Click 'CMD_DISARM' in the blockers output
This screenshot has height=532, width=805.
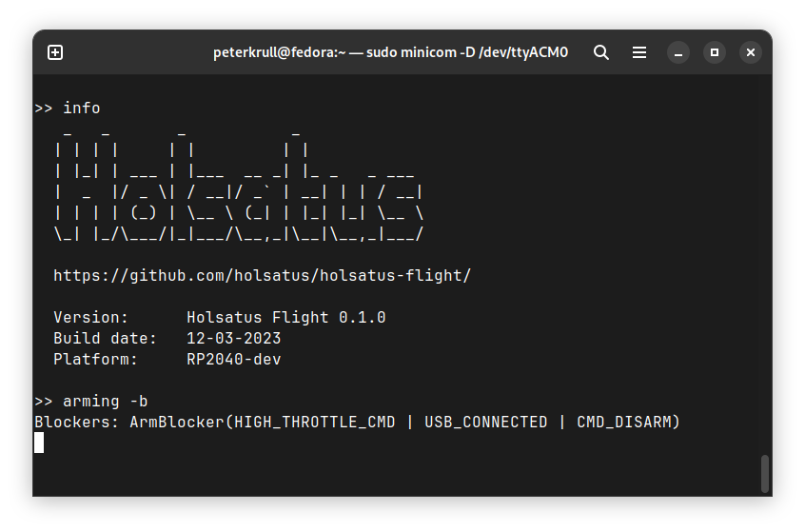pos(624,423)
